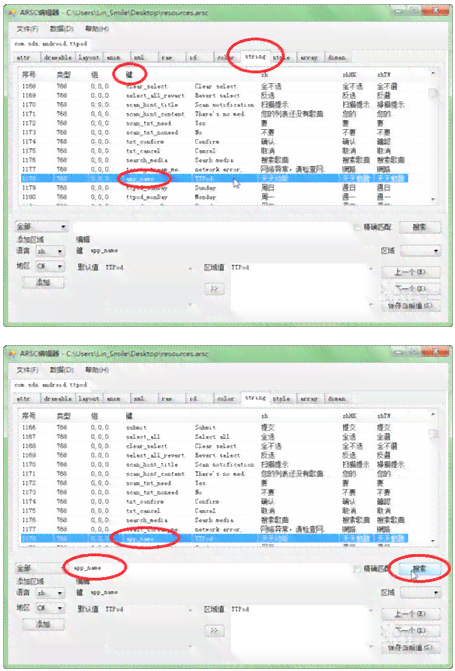Open the 文件(F) menu in the upper window
Image resolution: width=455 pixels, height=671 pixels.
coord(27,29)
